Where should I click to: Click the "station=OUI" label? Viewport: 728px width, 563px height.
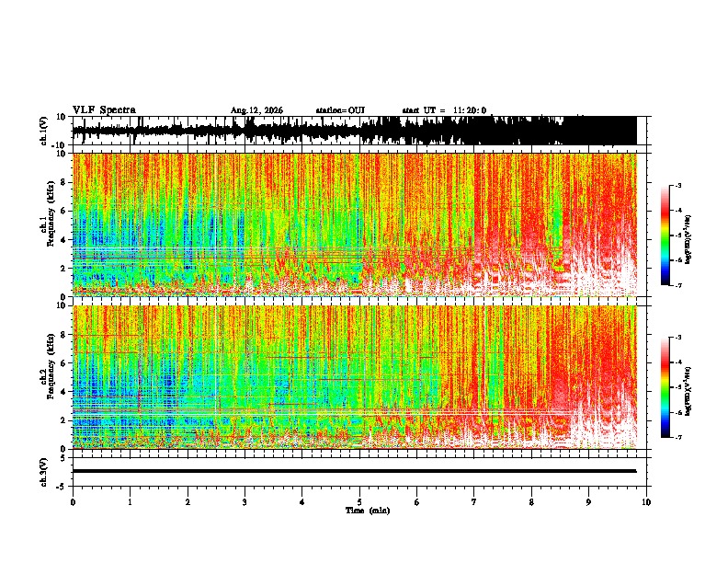pyautogui.click(x=340, y=110)
